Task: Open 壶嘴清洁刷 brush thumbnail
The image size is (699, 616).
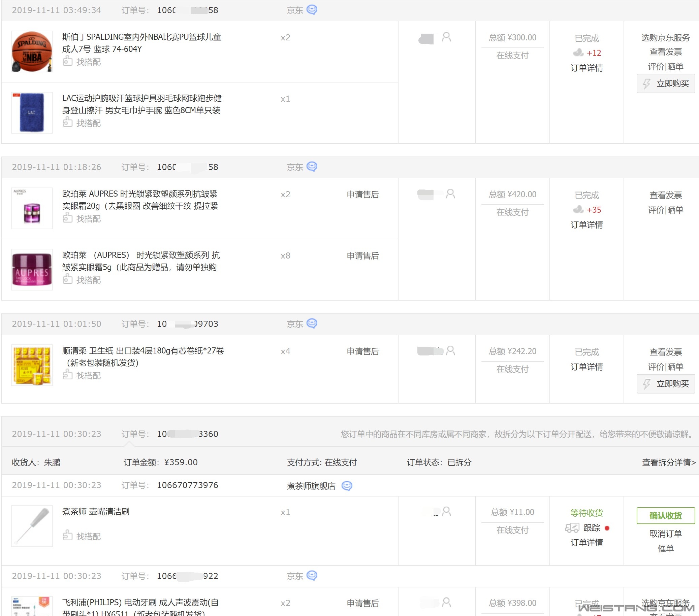Action: (32, 526)
